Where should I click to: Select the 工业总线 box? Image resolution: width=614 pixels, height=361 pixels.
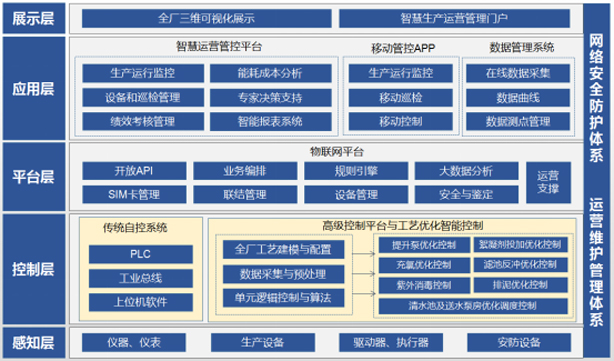pos(141,278)
